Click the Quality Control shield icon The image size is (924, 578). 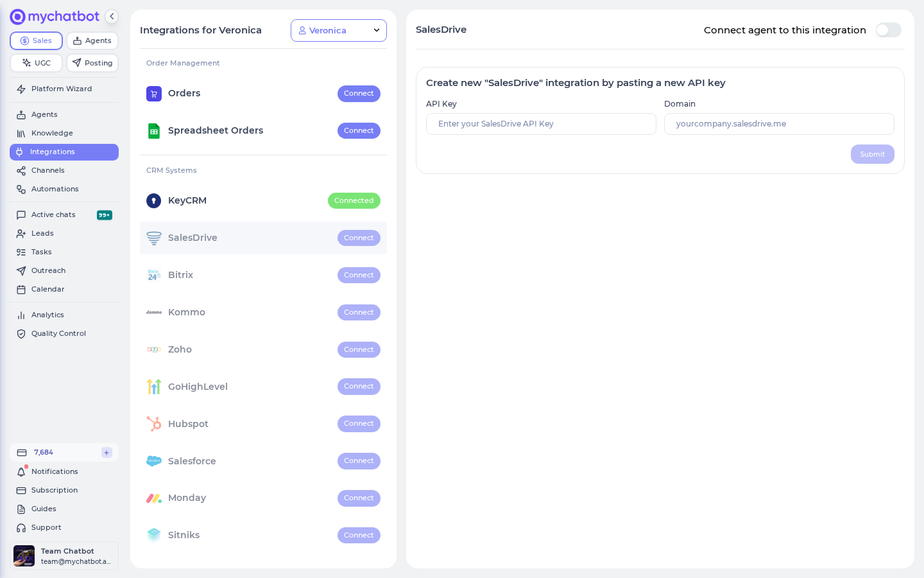click(21, 334)
